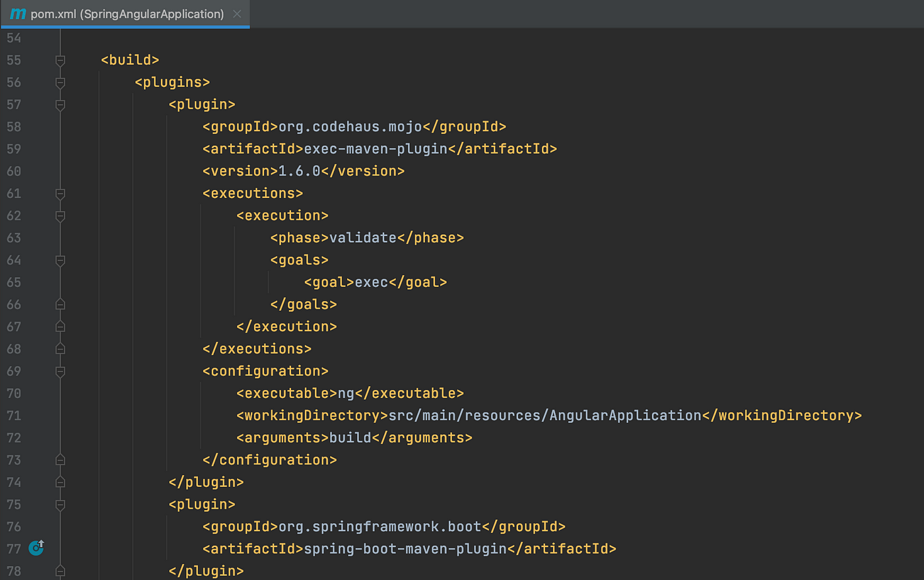Click the opening <arguments> tag
Screen dimensions: 924x580
coord(282,437)
